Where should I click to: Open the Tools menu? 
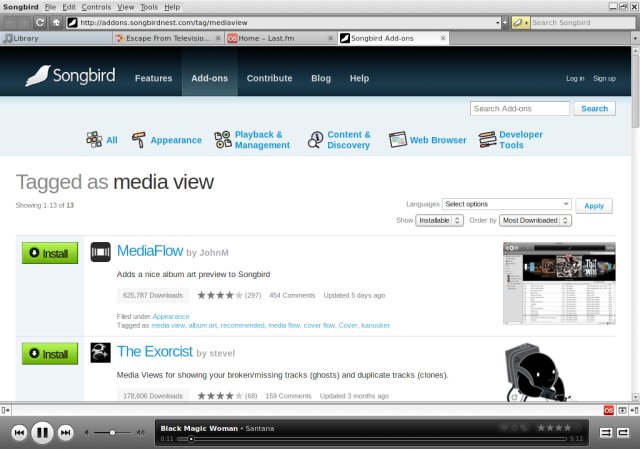[x=149, y=7]
